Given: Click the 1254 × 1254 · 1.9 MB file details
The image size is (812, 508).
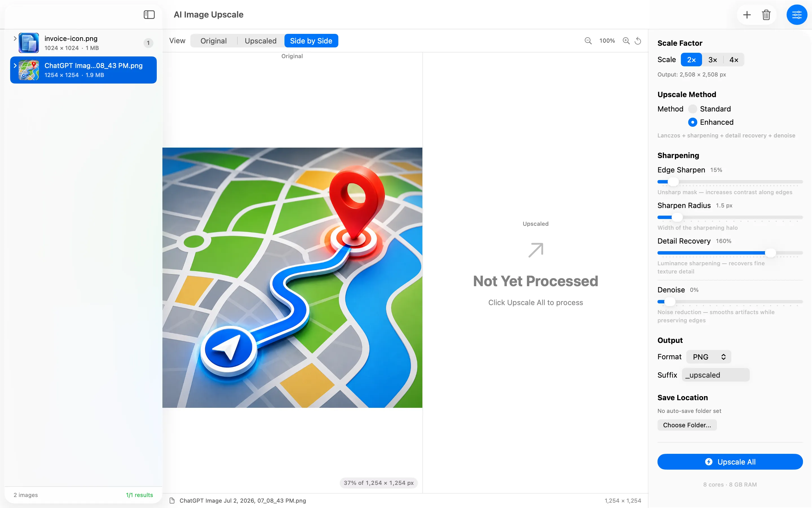Looking at the screenshot, I should (x=74, y=75).
